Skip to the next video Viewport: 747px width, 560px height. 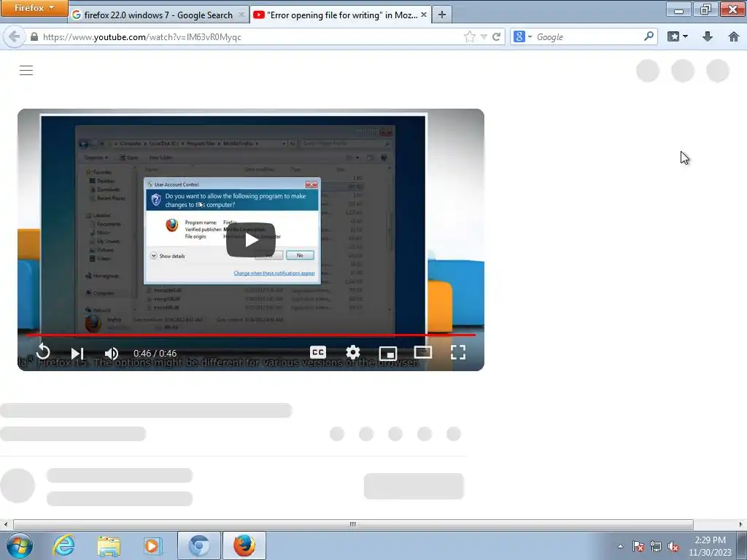[77, 353]
